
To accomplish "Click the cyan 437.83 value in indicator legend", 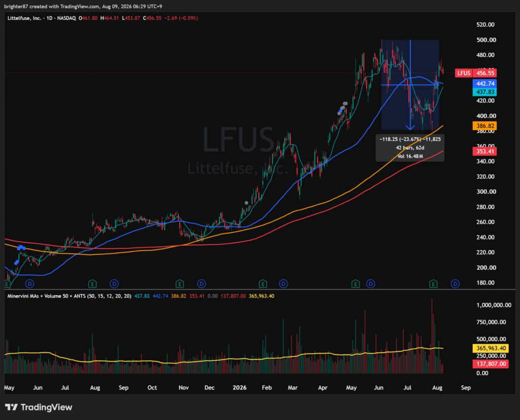I will coord(142,296).
